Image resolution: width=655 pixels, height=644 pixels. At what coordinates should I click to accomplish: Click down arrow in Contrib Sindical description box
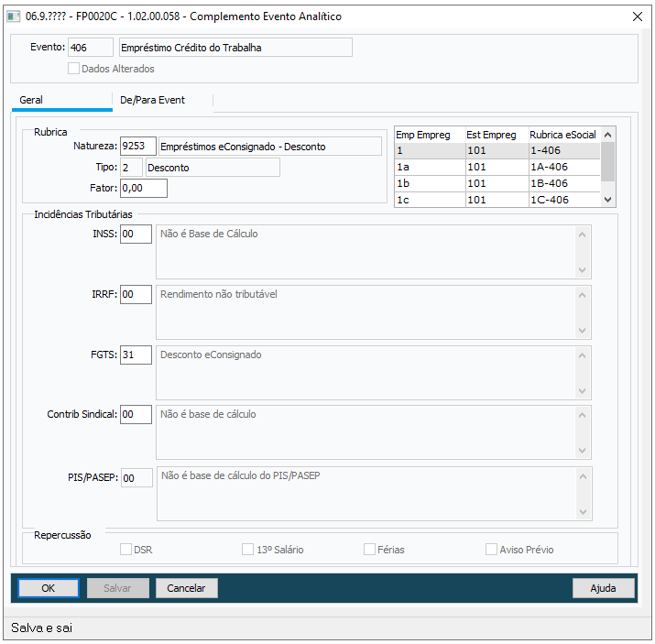(x=583, y=451)
